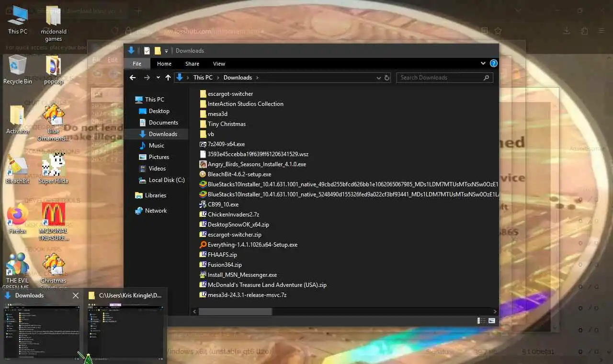
Task: Open the Customize Quick Access Toolbar dropdown
Action: pyautogui.click(x=166, y=51)
